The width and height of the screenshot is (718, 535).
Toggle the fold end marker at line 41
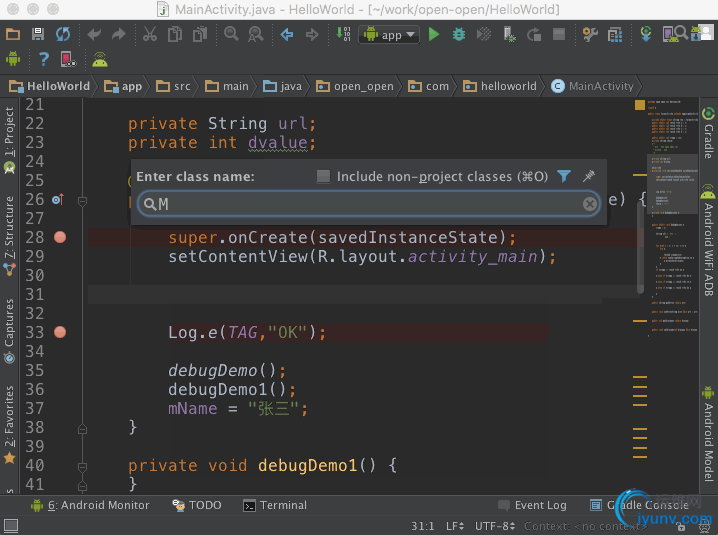pos(82,486)
